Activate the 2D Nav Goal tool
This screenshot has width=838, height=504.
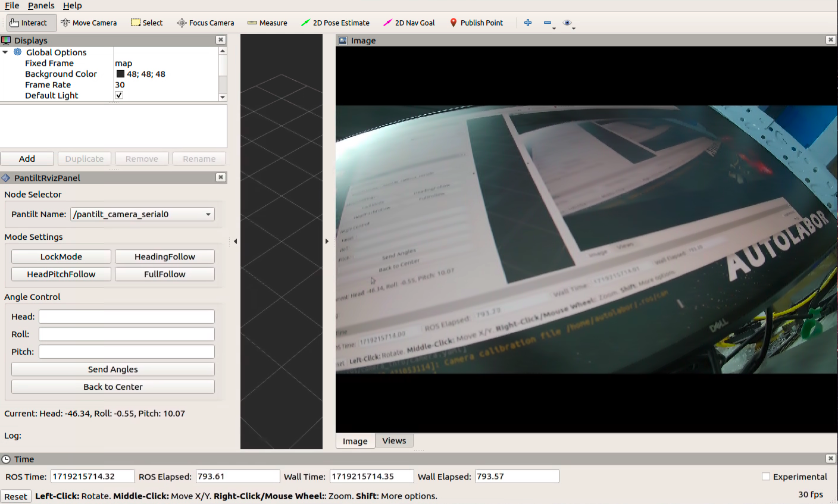(x=409, y=23)
